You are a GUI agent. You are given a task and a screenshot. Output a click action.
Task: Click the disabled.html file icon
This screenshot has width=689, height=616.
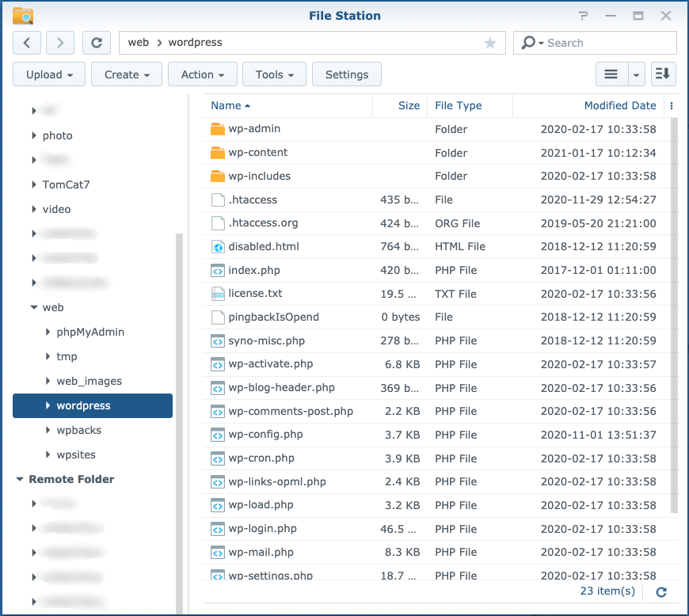point(218,246)
